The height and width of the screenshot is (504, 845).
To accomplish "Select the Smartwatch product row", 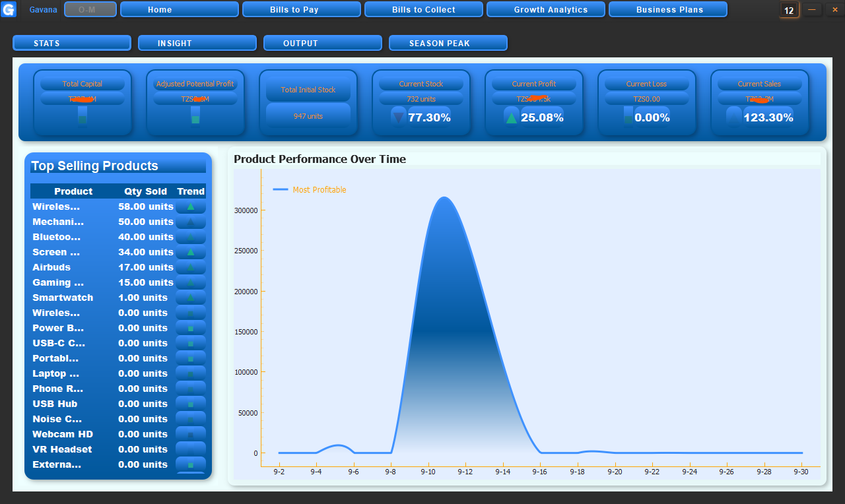I will click(119, 298).
